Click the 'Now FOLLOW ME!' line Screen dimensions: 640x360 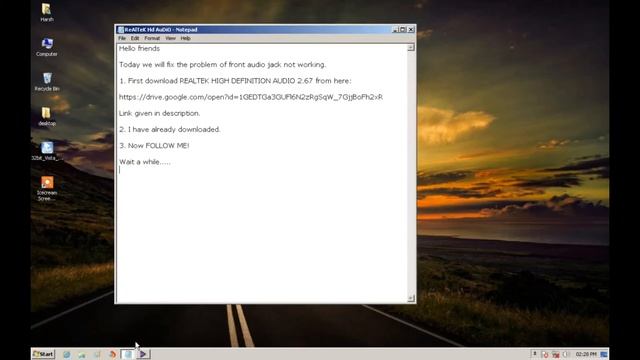click(x=154, y=146)
